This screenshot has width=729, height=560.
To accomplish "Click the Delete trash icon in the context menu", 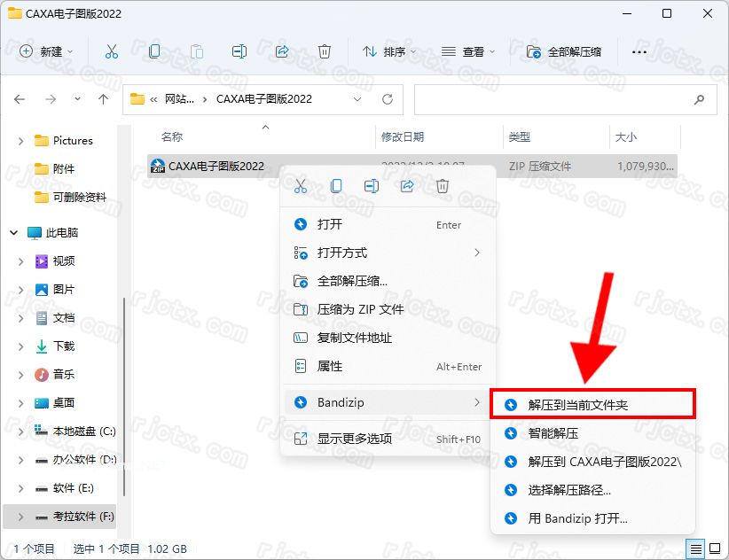I will (441, 186).
